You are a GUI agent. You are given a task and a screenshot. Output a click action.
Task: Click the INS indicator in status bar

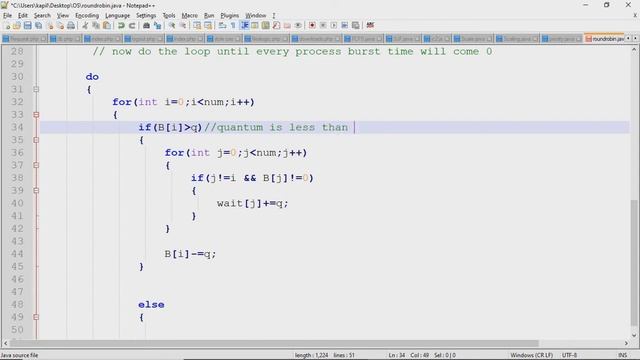622,355
